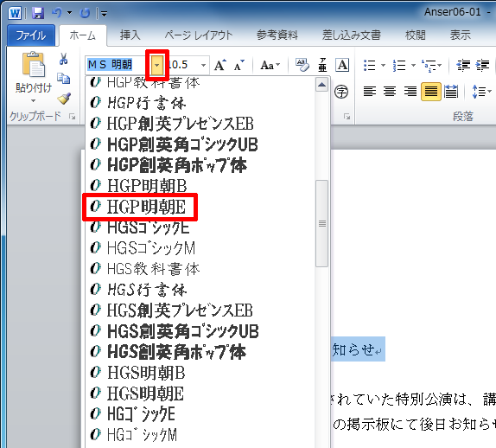Open the font size 10.5 dropdown

click(x=203, y=65)
